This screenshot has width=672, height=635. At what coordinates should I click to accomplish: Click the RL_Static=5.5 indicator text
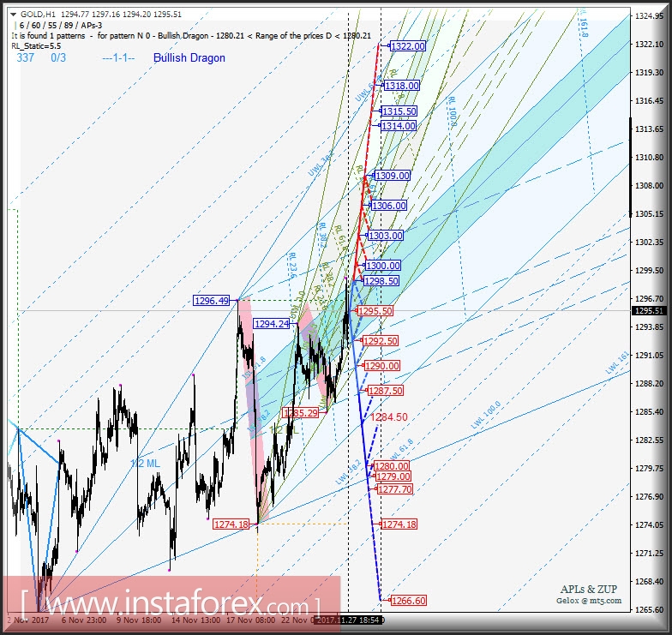(36, 46)
